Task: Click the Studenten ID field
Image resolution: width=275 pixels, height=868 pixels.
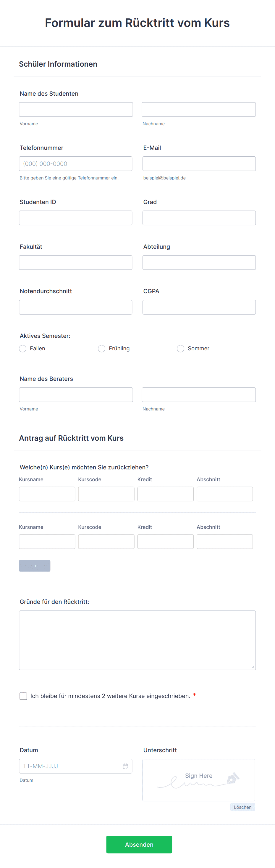Action: pyautogui.click(x=75, y=218)
